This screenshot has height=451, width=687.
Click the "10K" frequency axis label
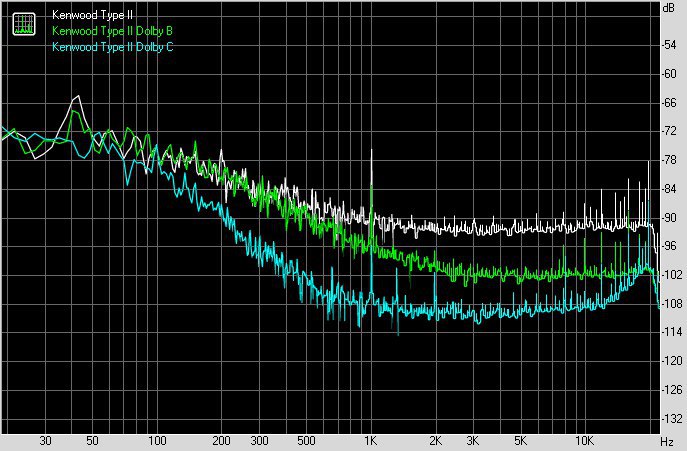coord(584,440)
